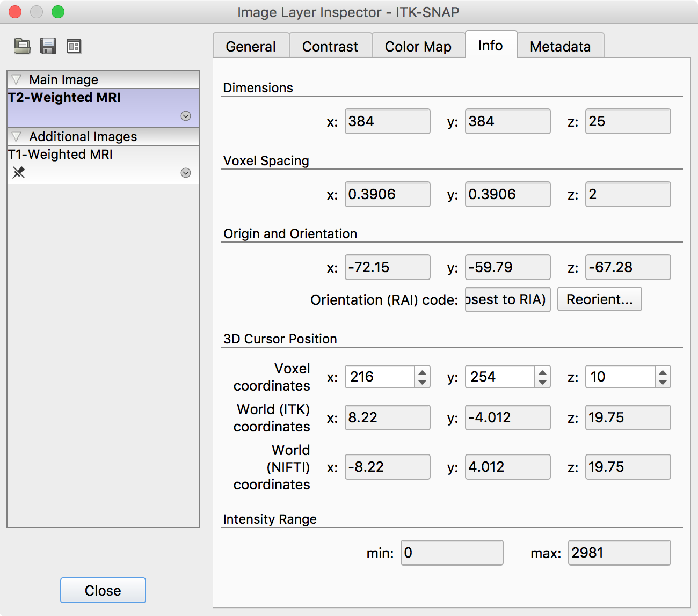
Task: Click the green macOS zoom window button
Action: coord(58,12)
